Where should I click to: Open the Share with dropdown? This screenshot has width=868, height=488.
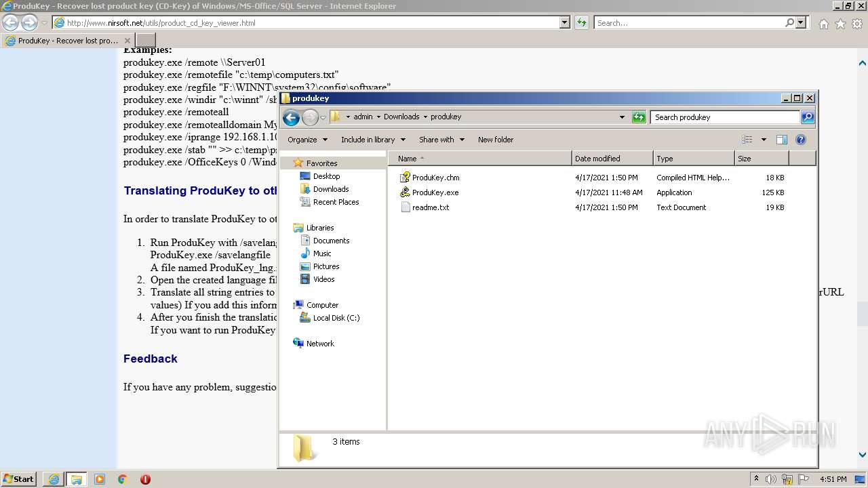[441, 140]
